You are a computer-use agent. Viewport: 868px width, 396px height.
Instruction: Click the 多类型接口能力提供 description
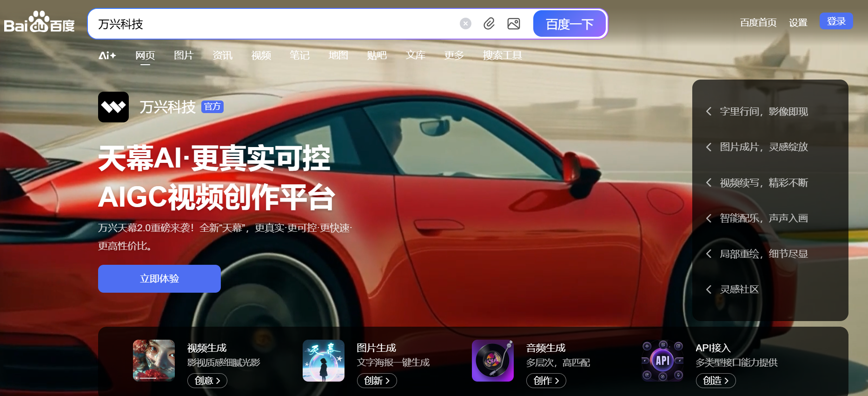(x=736, y=362)
